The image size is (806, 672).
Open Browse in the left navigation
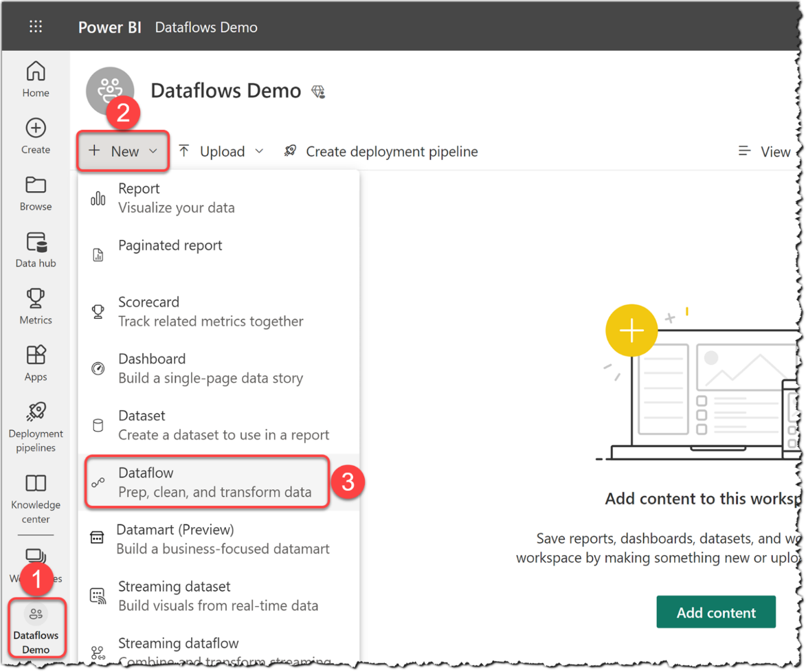click(x=36, y=193)
